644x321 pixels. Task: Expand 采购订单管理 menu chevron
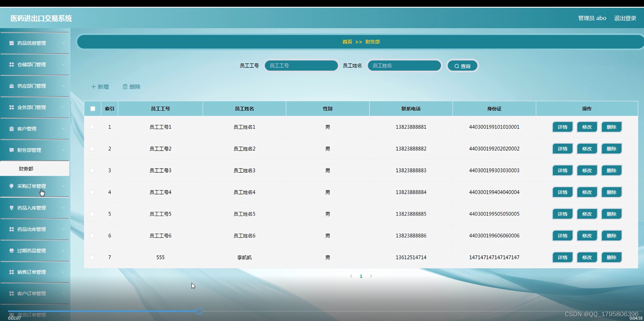(63, 186)
